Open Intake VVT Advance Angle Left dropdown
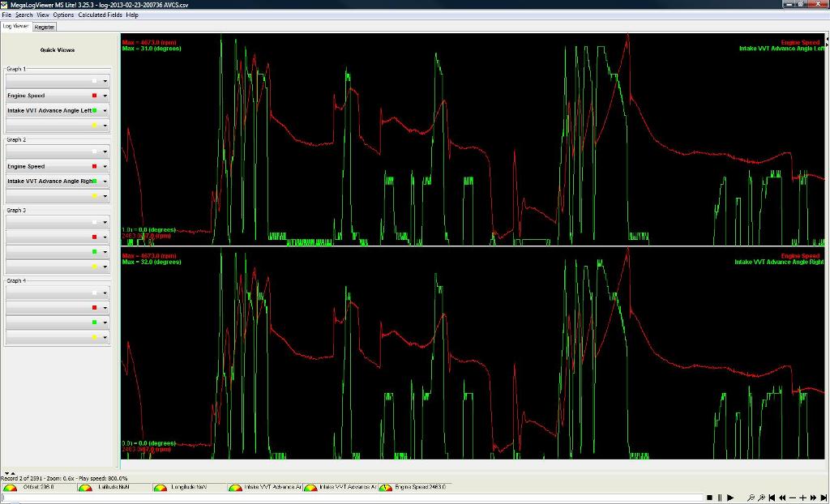830x504 pixels. (x=105, y=111)
